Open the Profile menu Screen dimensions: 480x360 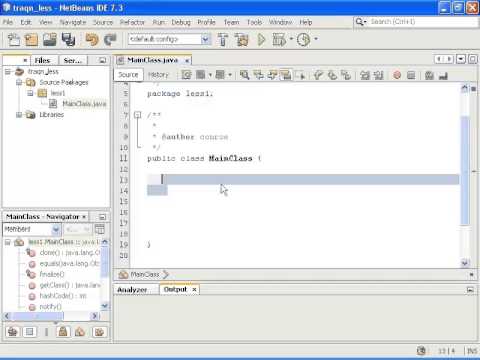point(206,22)
